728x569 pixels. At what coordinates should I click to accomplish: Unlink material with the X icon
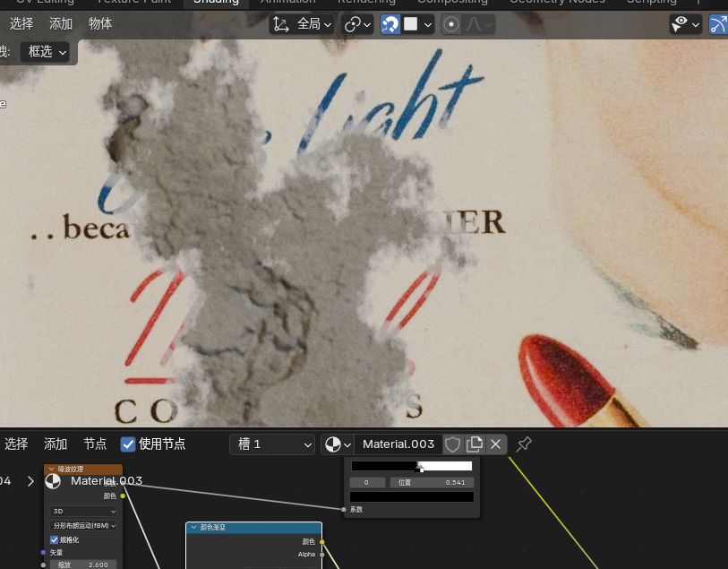point(496,444)
